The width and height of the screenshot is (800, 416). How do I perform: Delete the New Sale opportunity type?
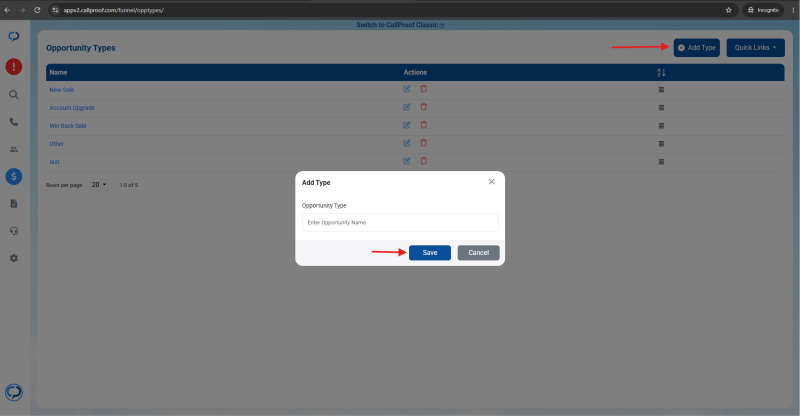point(423,89)
